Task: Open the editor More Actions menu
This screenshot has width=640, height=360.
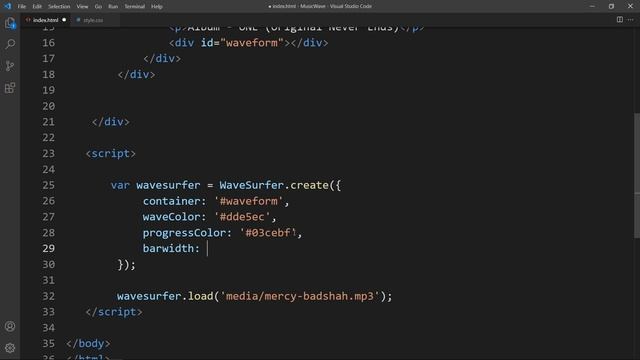Action: 631,20
